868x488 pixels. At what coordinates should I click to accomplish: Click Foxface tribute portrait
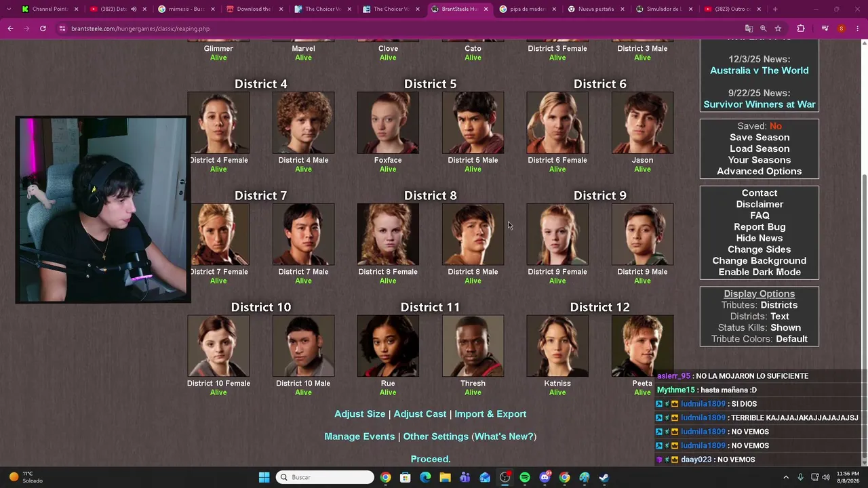(x=388, y=123)
